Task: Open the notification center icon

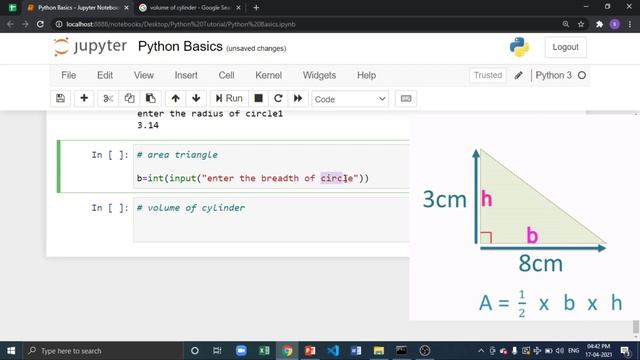Action: coord(625,351)
